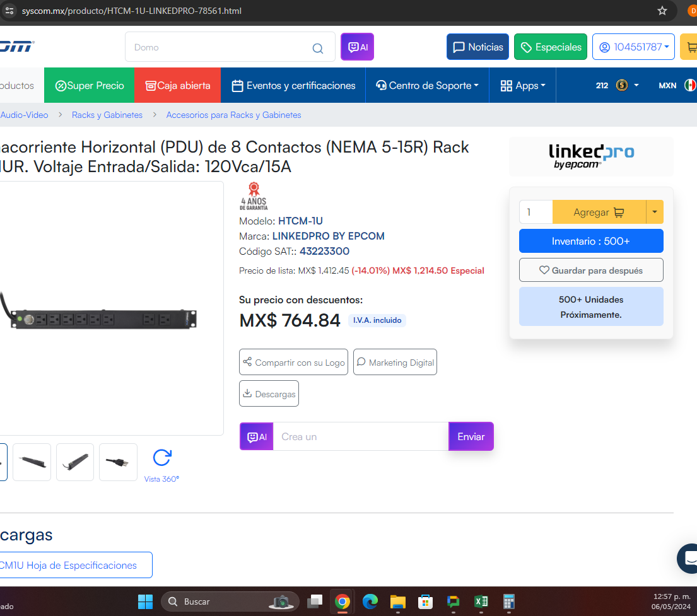Open Calculator from the taskbar
This screenshot has width=697, height=616.
(508, 601)
